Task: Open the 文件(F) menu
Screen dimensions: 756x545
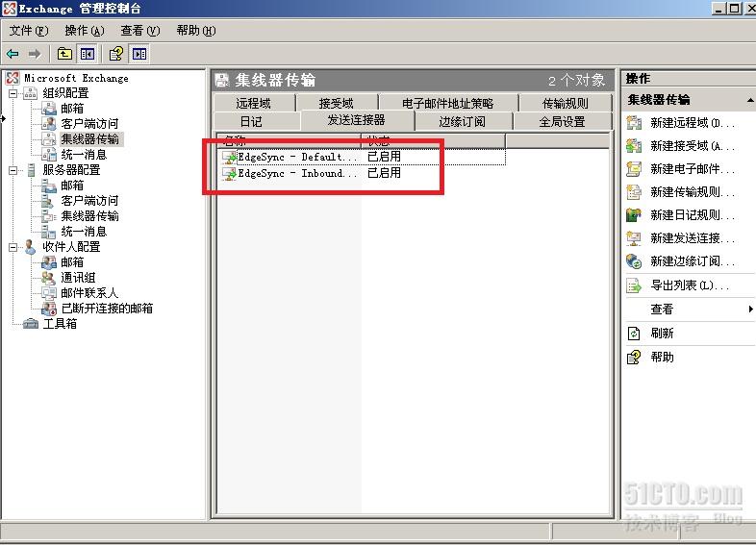Action: 29,31
